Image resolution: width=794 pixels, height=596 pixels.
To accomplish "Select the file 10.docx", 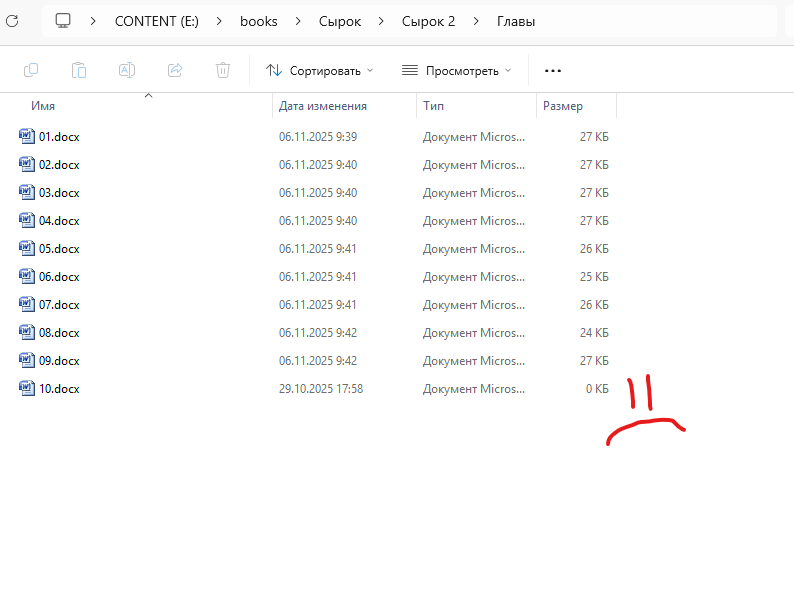I will (x=58, y=389).
